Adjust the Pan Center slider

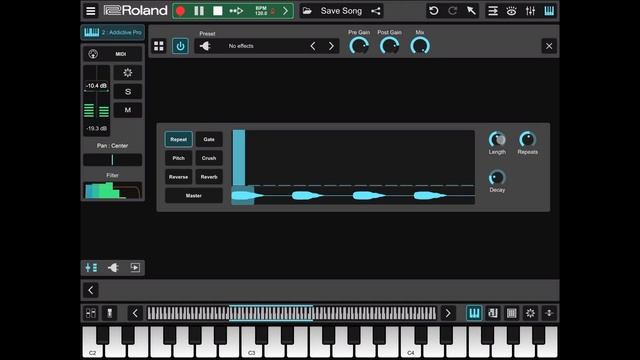113,160
